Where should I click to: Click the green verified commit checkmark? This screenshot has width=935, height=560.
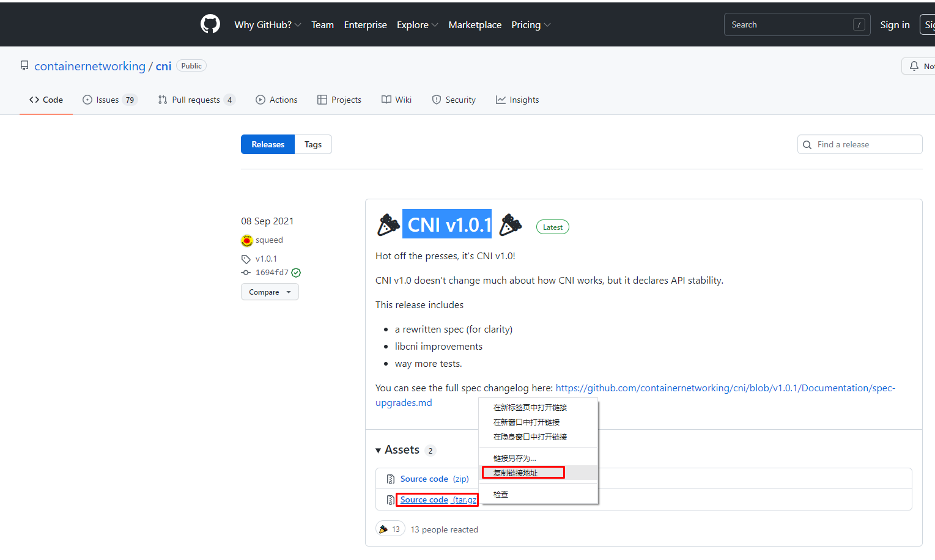[x=296, y=273]
